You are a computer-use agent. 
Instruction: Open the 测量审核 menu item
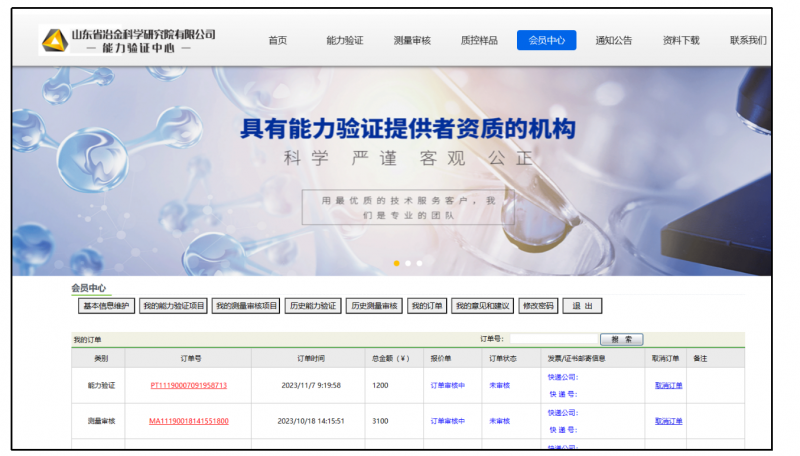[x=412, y=41]
